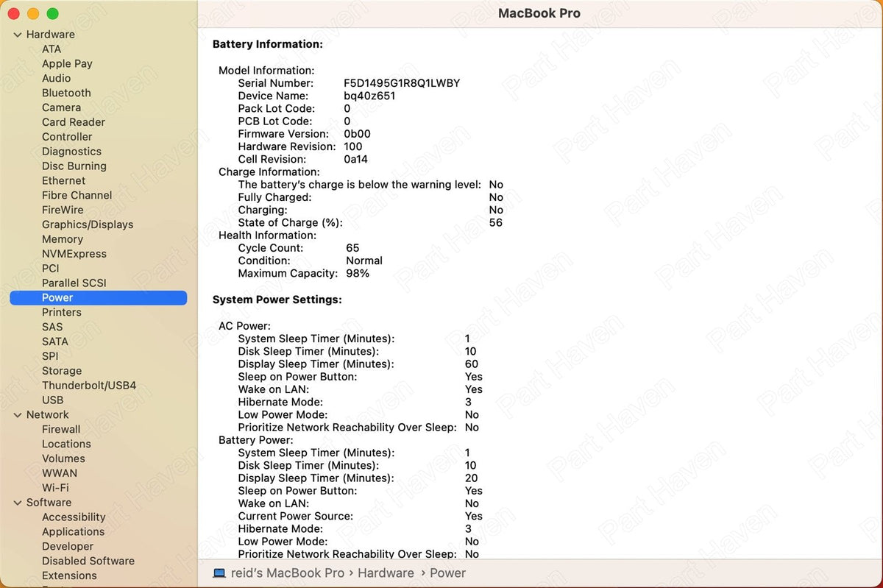Click reid's MacBook Pro in path bar
Image resolution: width=883 pixels, height=588 pixels.
(x=287, y=573)
